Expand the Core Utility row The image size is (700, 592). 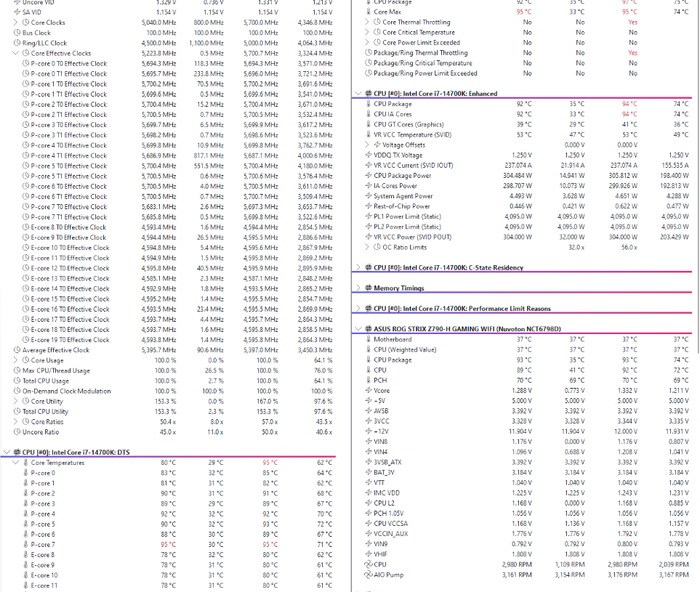(15, 402)
